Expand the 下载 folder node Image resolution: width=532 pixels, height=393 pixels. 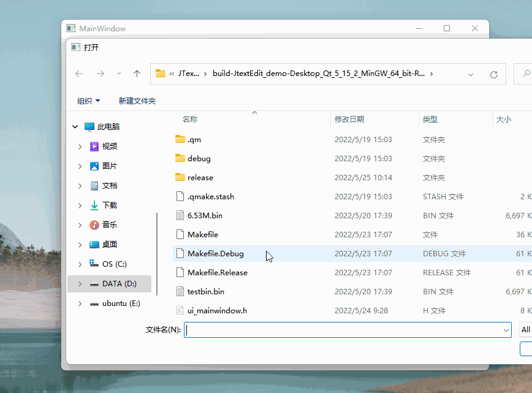tap(80, 205)
